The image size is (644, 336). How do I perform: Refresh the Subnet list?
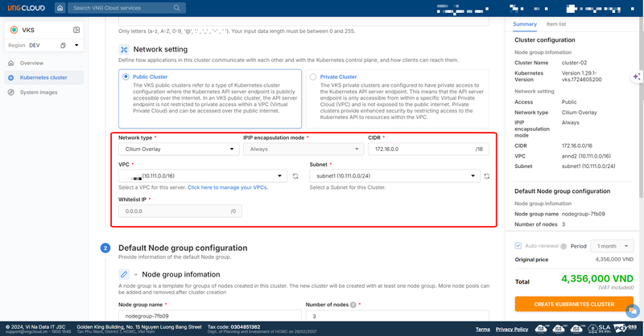pyautogui.click(x=487, y=176)
